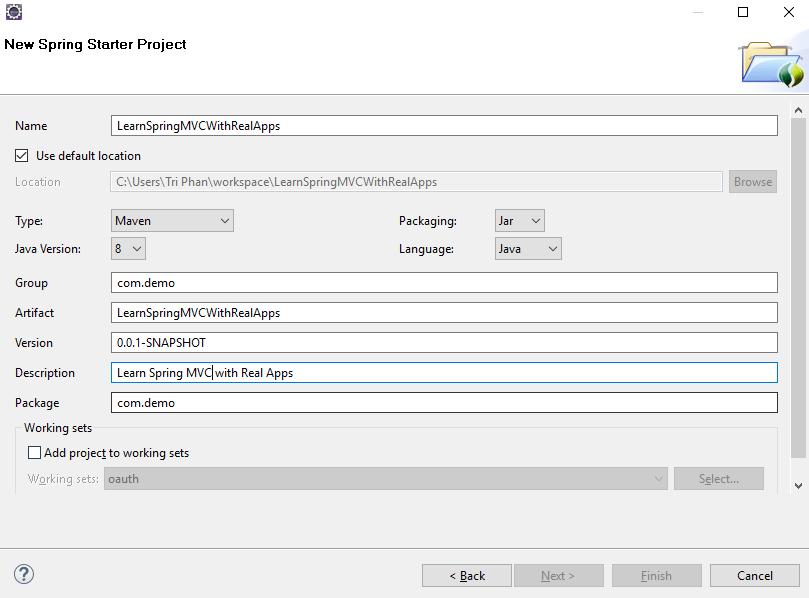Click the Finish button

click(656, 575)
